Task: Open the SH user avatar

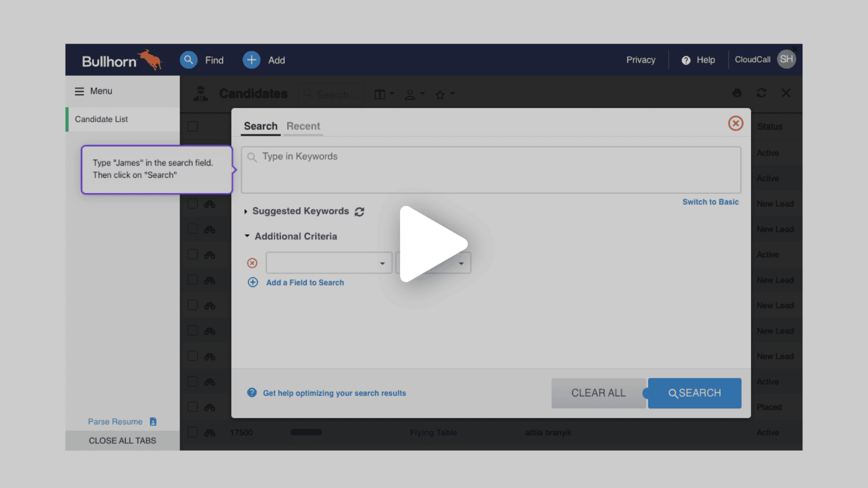Action: (786, 59)
